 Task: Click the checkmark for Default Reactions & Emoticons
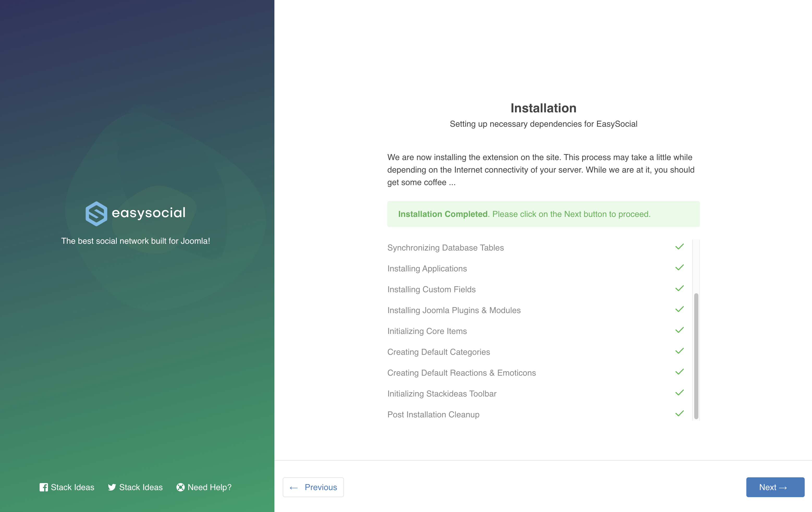pyautogui.click(x=679, y=372)
